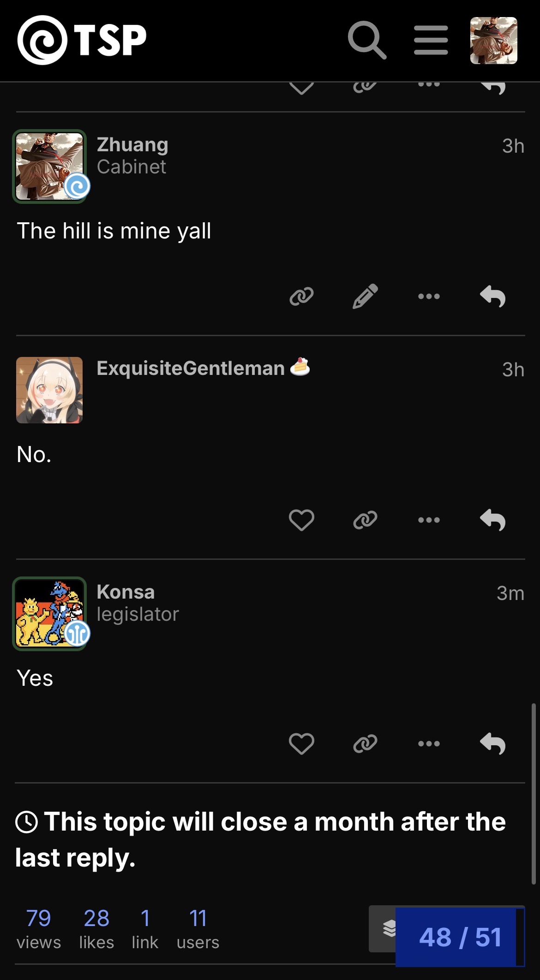Show more actions on ExquisiteGentleman's post
540x980 pixels.
429,520
